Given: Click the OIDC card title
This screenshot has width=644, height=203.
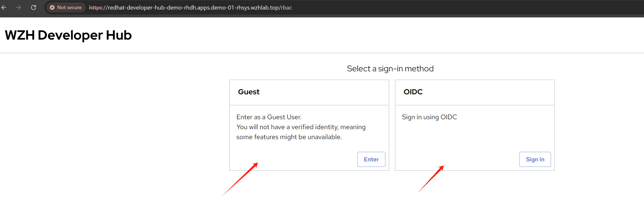Looking at the screenshot, I should pos(413,92).
